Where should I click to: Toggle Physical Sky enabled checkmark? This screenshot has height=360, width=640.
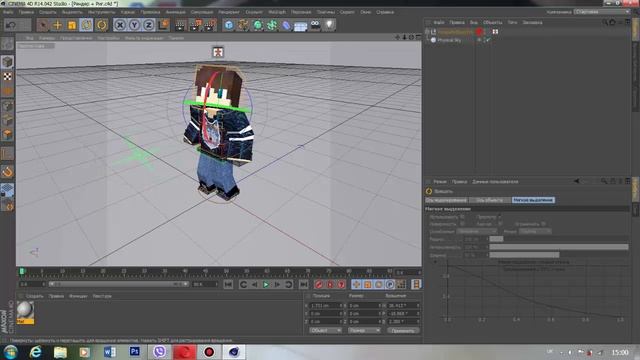pos(488,40)
